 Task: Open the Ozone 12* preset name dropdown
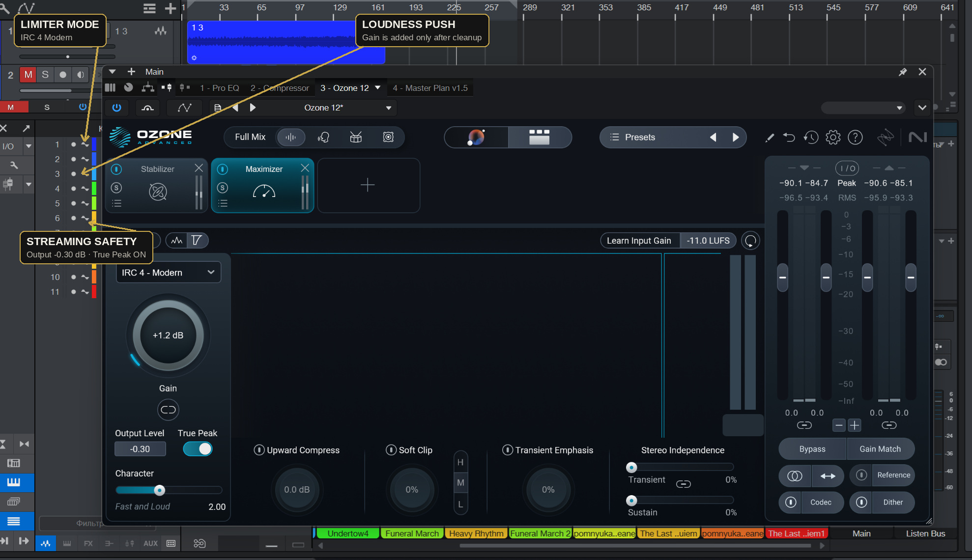pos(389,108)
